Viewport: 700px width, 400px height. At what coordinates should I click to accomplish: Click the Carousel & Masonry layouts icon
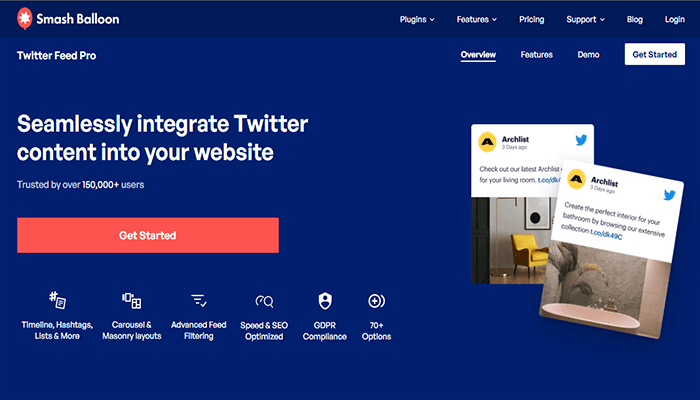click(x=132, y=300)
